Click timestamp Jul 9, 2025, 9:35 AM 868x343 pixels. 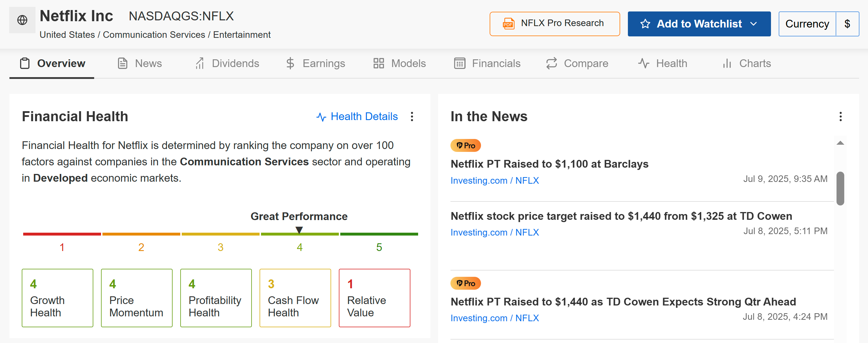click(785, 179)
